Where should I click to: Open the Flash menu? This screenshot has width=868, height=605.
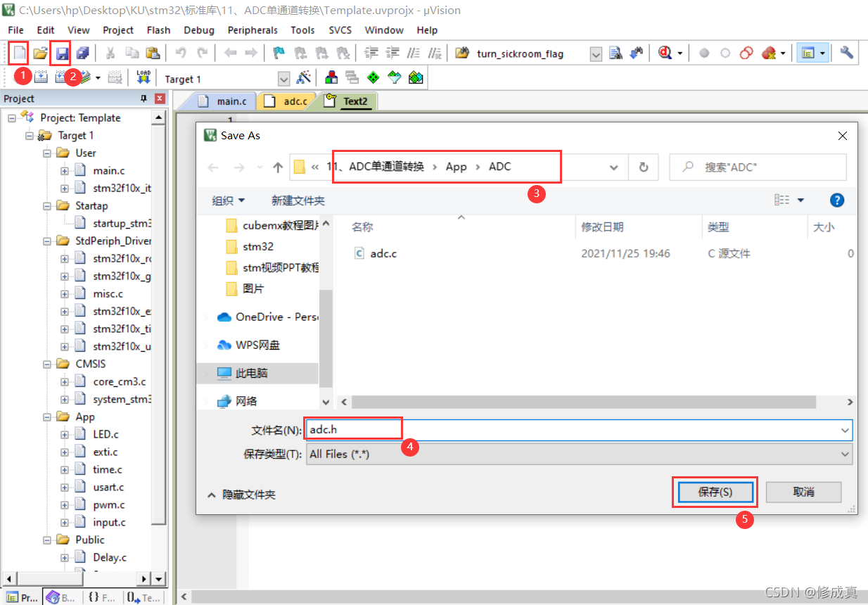point(158,30)
